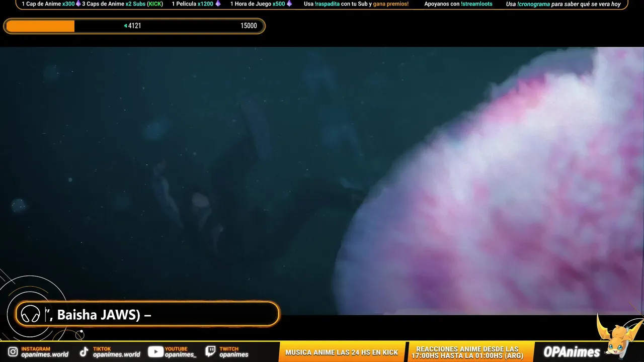The image size is (644, 362).
Task: Click the purple gem after x1200
Action: coord(218,4)
